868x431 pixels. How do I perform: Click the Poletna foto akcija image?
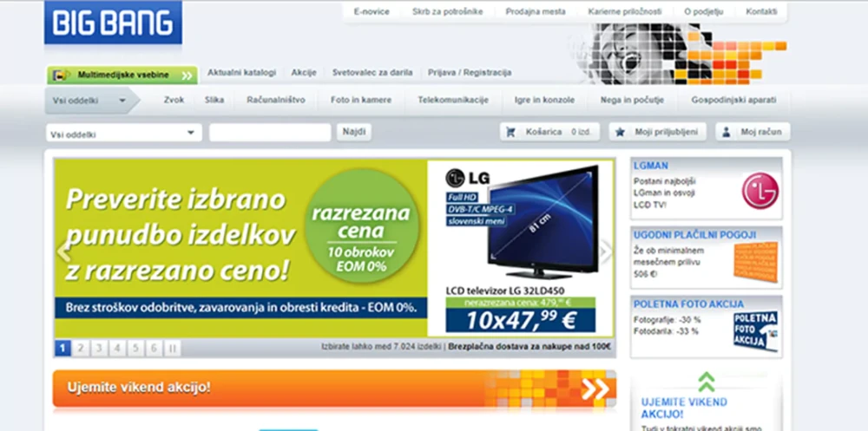[x=755, y=330]
